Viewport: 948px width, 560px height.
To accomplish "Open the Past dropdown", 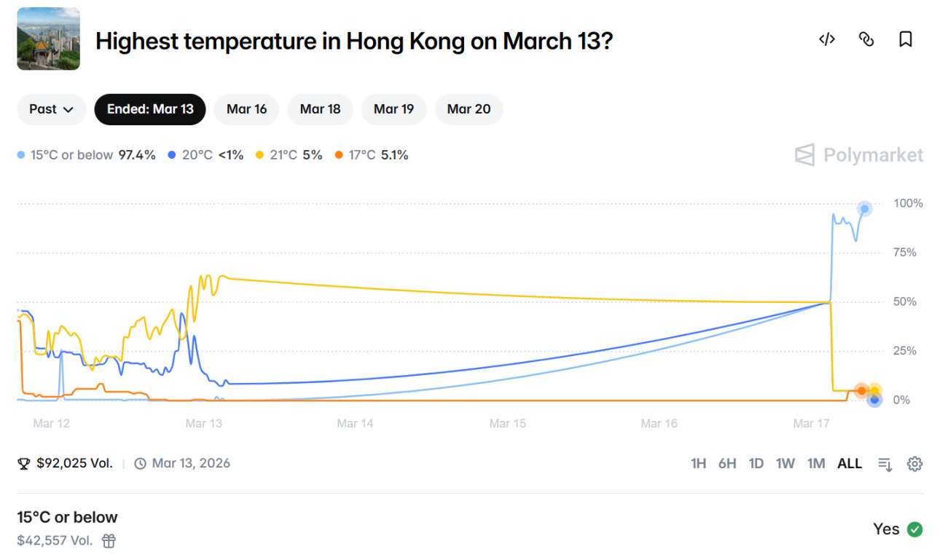I will (x=51, y=109).
